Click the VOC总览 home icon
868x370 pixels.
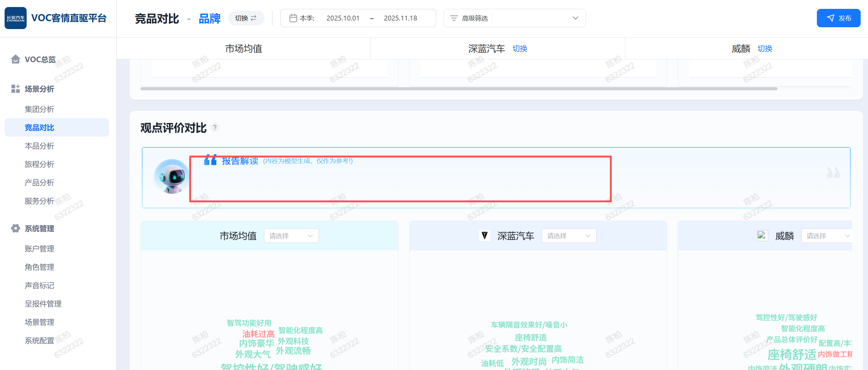16,59
